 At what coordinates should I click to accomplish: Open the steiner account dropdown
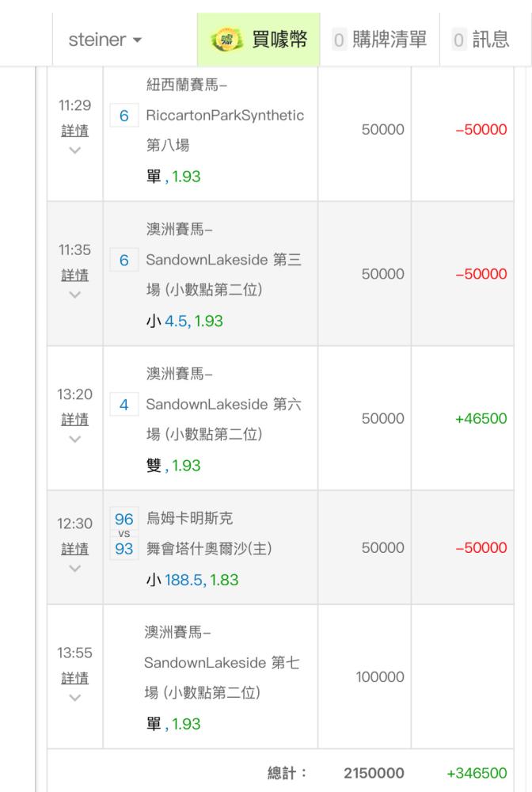105,40
